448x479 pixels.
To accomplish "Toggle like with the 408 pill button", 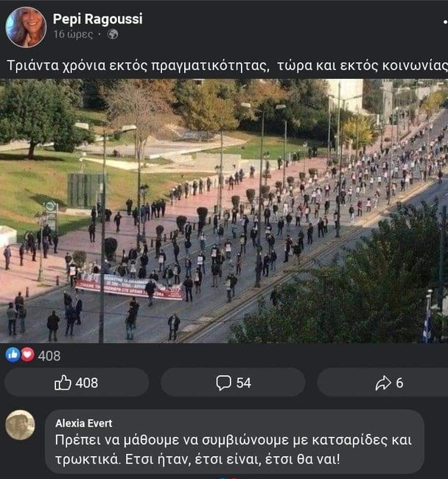I will 77,382.
